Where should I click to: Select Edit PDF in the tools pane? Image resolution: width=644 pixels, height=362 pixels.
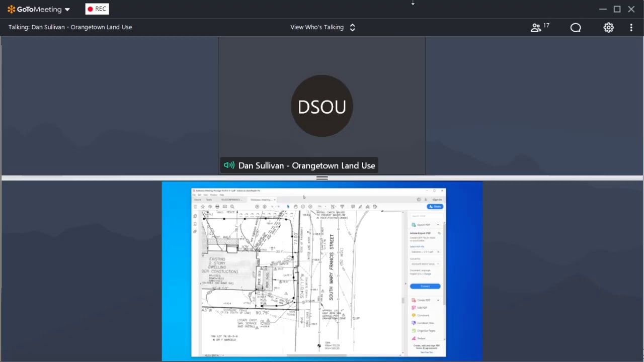coord(420,308)
